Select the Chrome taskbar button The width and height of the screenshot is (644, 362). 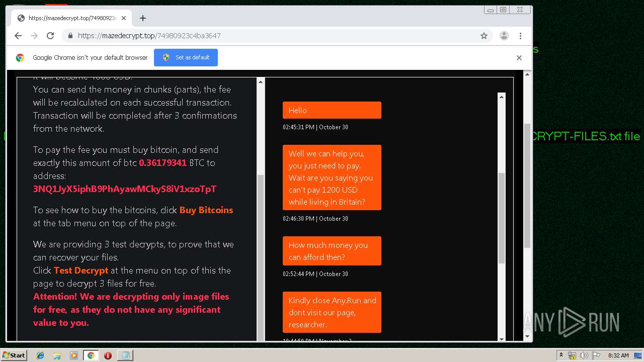point(91,355)
